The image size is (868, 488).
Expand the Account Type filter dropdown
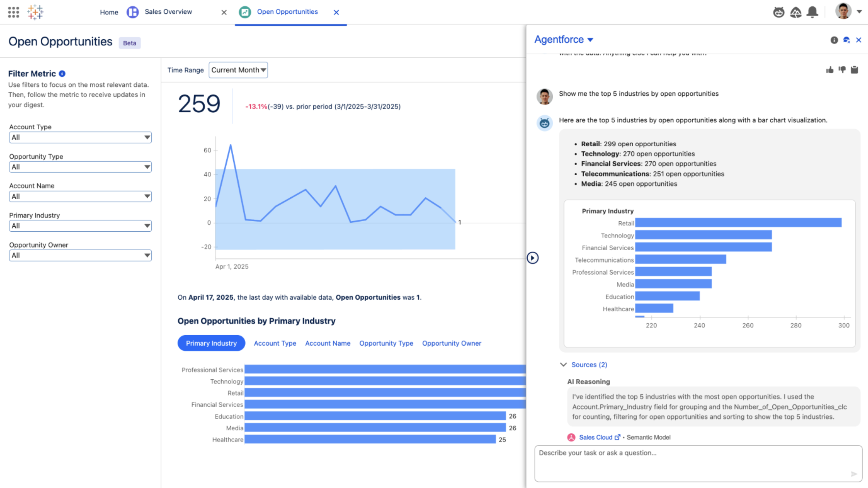[80, 137]
